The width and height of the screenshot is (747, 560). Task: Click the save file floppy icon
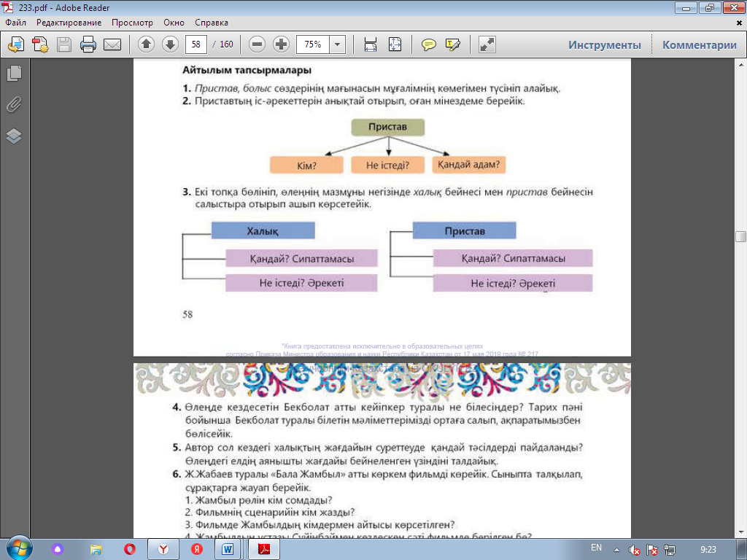[x=64, y=44]
